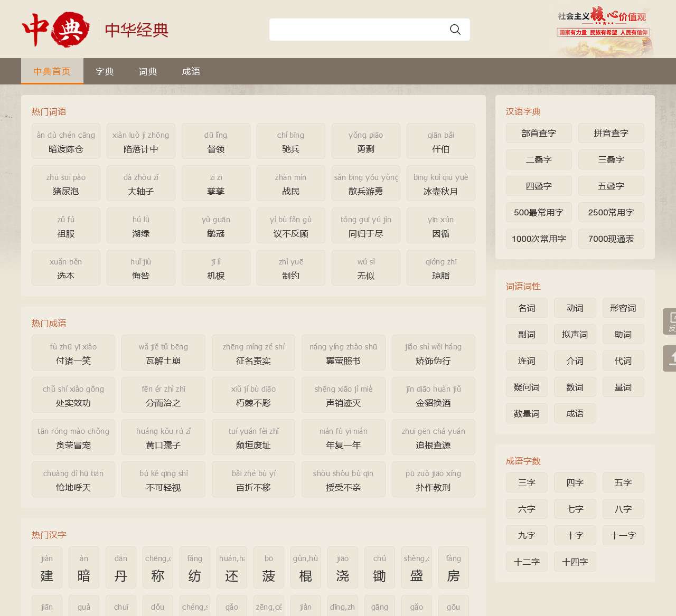
Task: Switch to the 成语 tab
Action: tap(190, 71)
